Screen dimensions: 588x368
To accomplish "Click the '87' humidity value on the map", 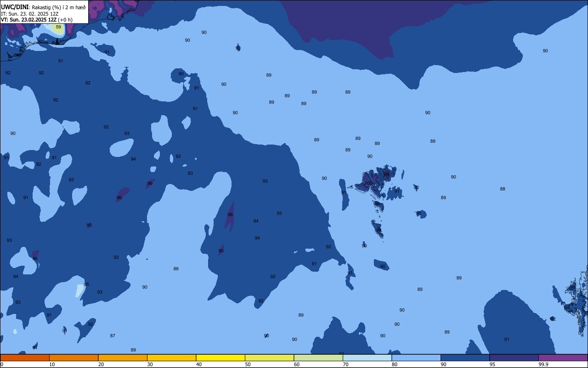I will (113, 336).
